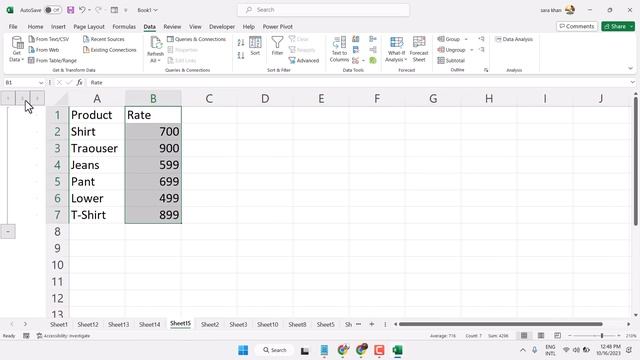Image resolution: width=640 pixels, height=360 pixels.
Task: Open the Book1 title dropdown
Action: (x=147, y=10)
